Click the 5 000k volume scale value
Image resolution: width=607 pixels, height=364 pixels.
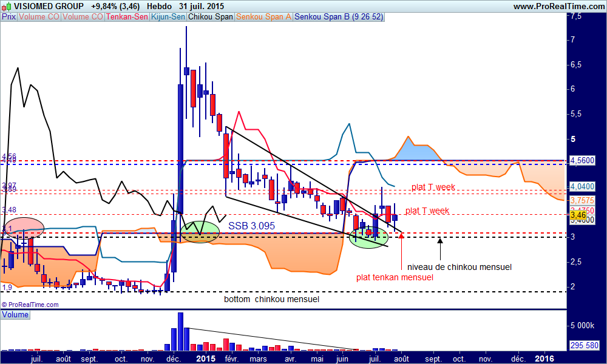click(x=582, y=325)
